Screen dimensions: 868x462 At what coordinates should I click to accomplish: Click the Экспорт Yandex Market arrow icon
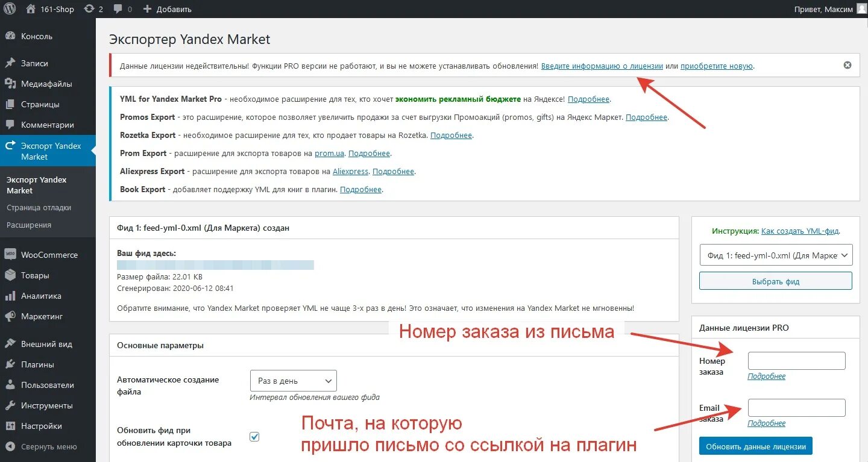pyautogui.click(x=10, y=146)
